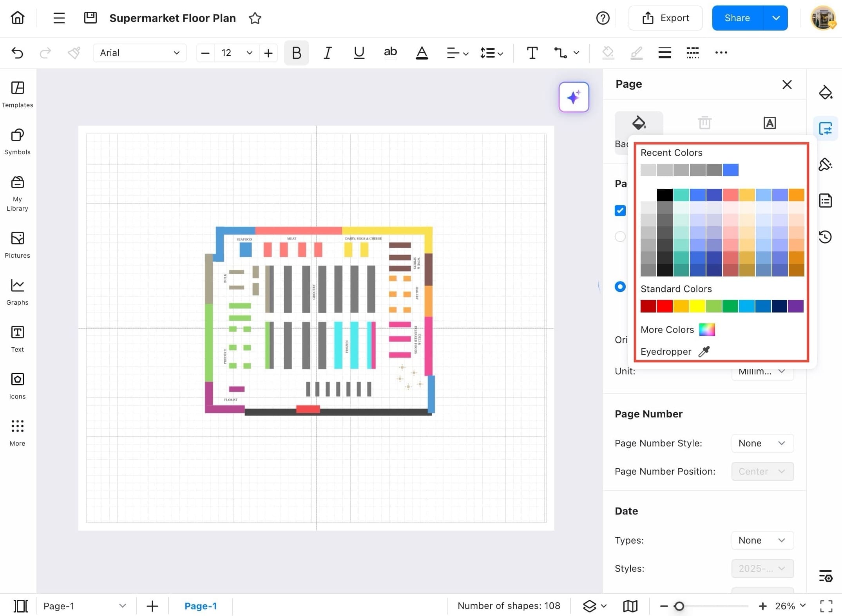Uncheck the blue checkbox in Page panel
The height and width of the screenshot is (616, 842).
point(620,211)
